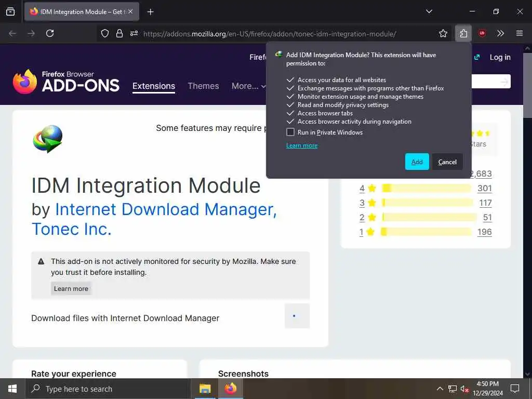The width and height of the screenshot is (532, 399).
Task: Bookmark this page with the star
Action: coord(443,33)
